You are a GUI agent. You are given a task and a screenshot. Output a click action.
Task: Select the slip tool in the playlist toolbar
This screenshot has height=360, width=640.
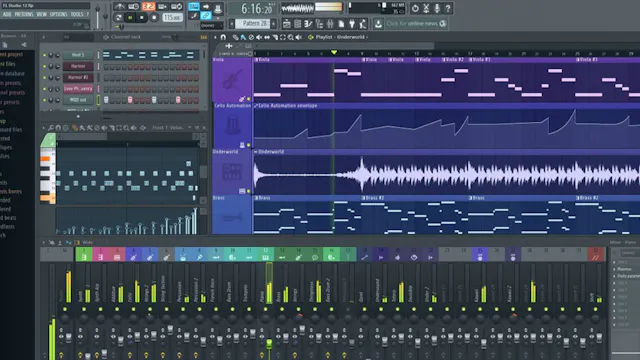pos(267,37)
